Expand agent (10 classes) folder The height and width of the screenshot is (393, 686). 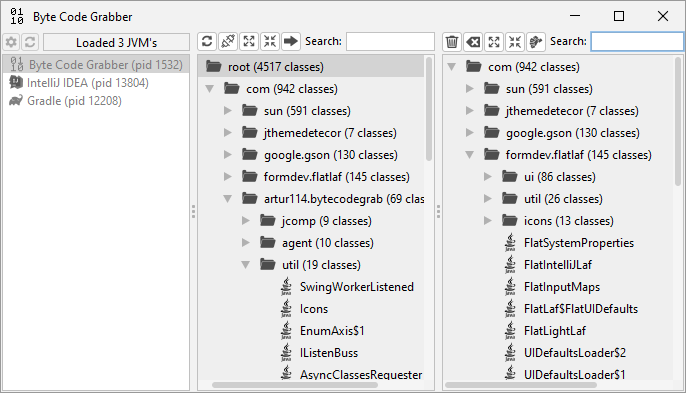point(246,242)
